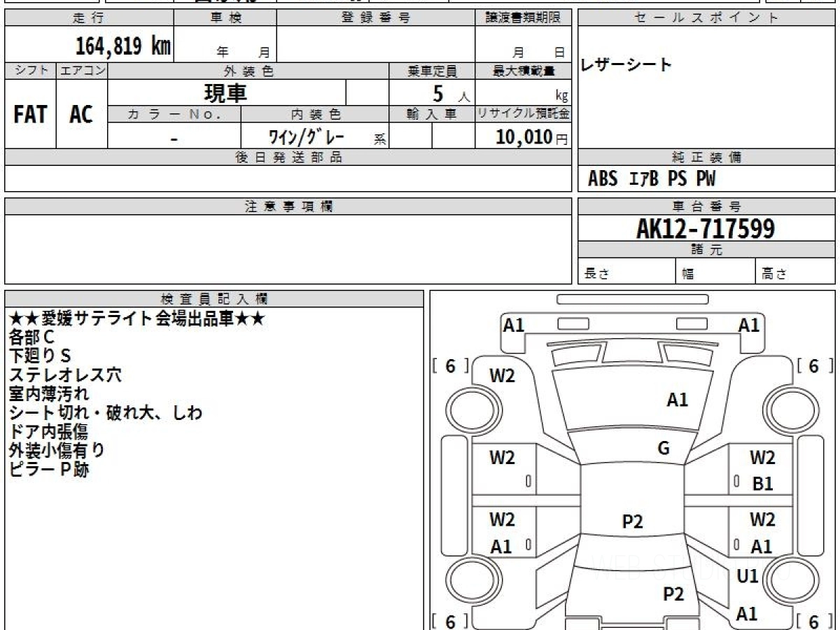
Task: Click the シート切れ・破れ大、しわ note
Action: tap(106, 413)
